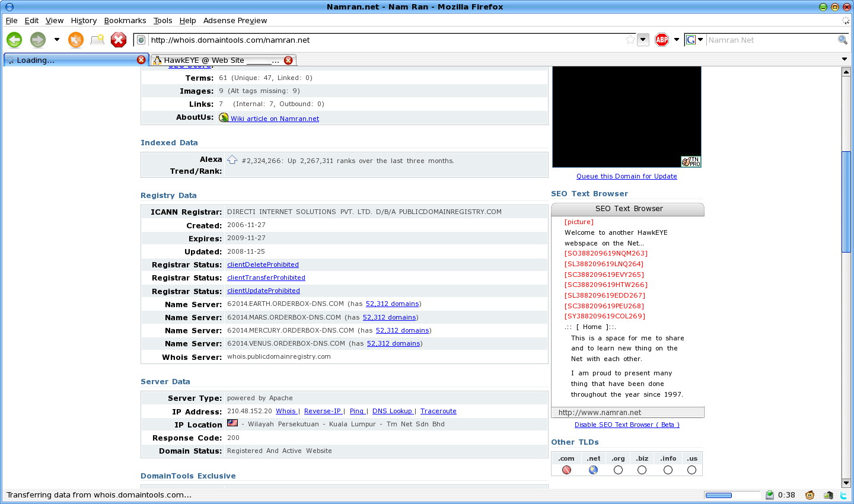Image resolution: width=854 pixels, height=504 pixels.
Task: Click the Namran.Net search input field
Action: coord(770,40)
